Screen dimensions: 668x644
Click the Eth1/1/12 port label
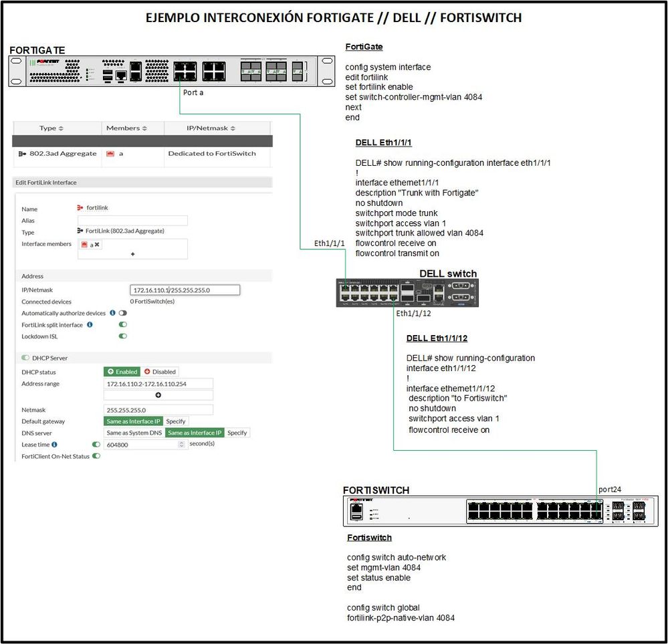point(413,313)
